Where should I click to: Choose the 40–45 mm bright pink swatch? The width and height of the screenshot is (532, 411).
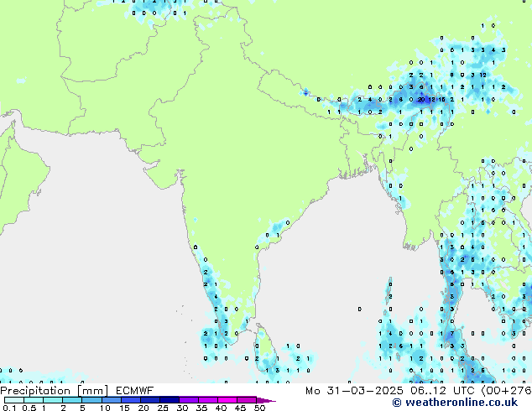[x=227, y=400]
